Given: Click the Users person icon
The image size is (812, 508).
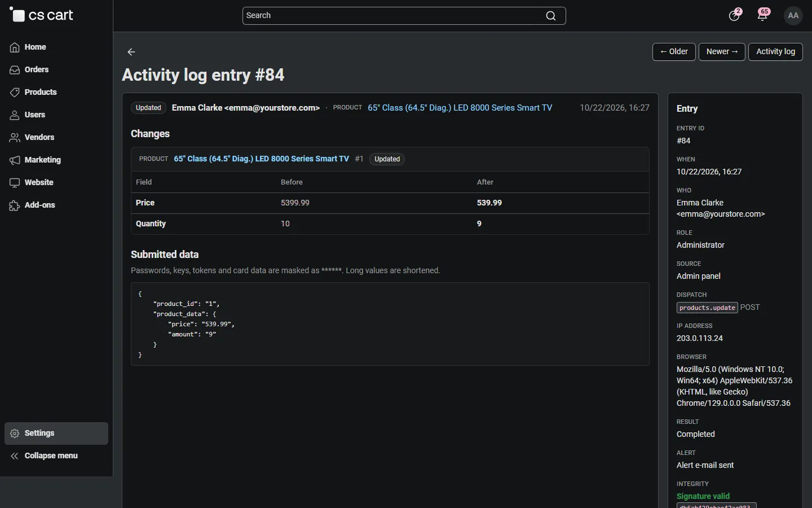Looking at the screenshot, I should [x=15, y=115].
